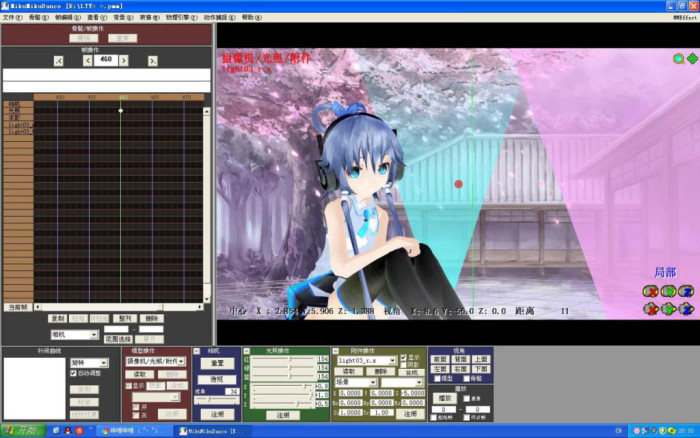Click the 前面 front view button
Image resolution: width=700 pixels, height=438 pixels.
tap(440, 359)
